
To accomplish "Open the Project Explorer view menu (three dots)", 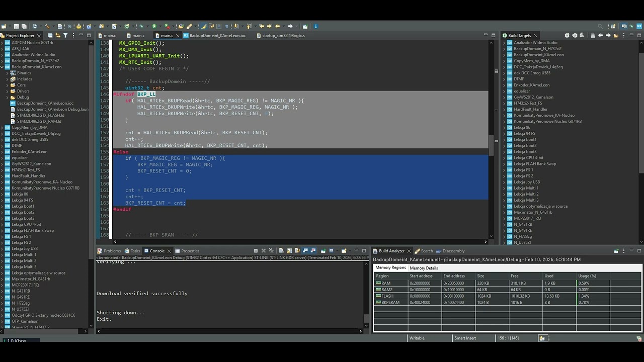I will (73, 35).
